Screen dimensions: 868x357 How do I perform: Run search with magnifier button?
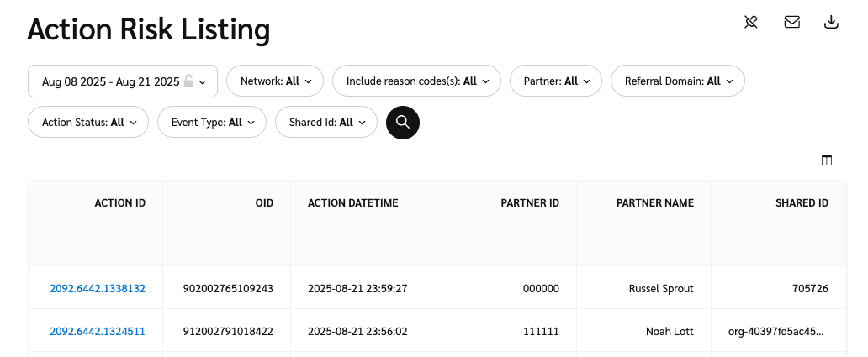[402, 122]
